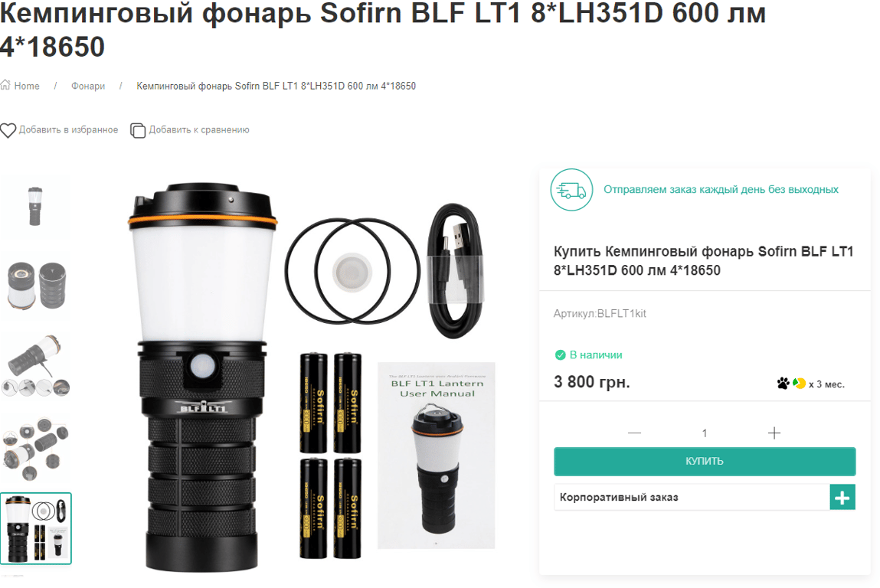The height and width of the screenshot is (588, 880).
Task: Select thumbnail of lantern with cable
Action: [36, 366]
